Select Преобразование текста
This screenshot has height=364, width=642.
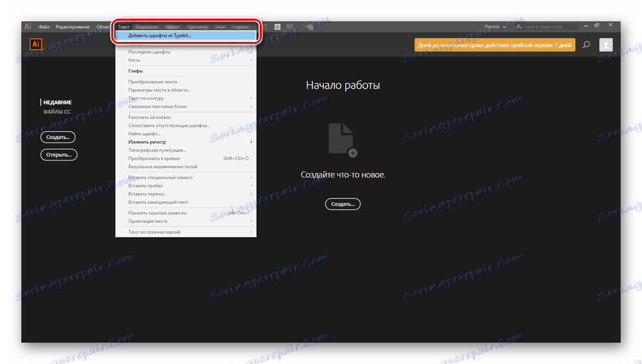186,82
